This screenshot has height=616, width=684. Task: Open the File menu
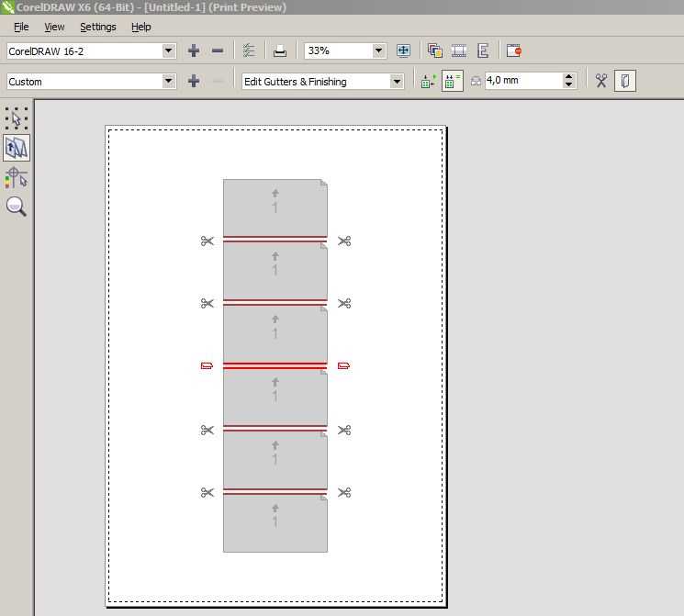click(x=21, y=27)
